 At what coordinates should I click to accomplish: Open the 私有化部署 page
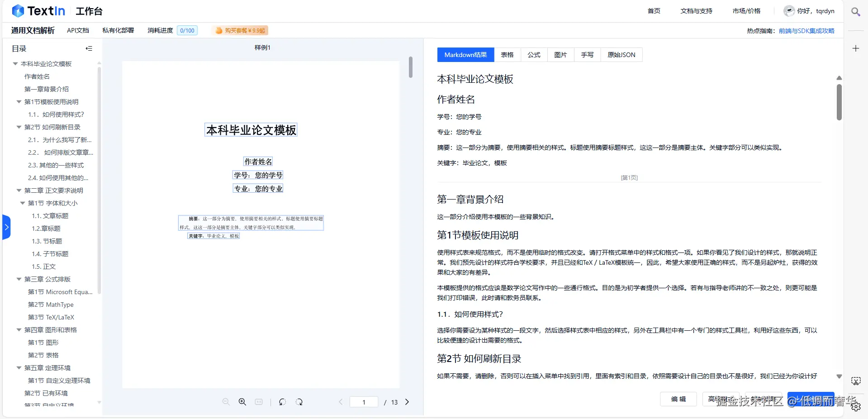click(118, 30)
